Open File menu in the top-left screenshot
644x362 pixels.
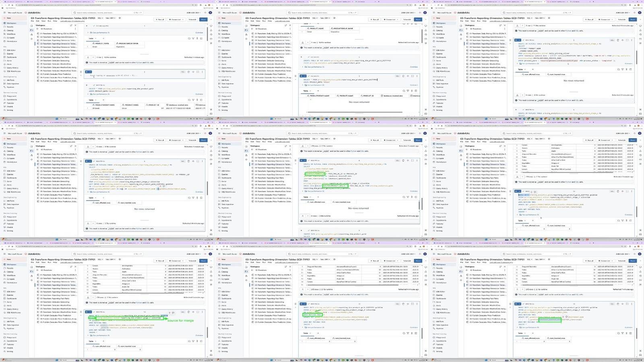[32, 21]
